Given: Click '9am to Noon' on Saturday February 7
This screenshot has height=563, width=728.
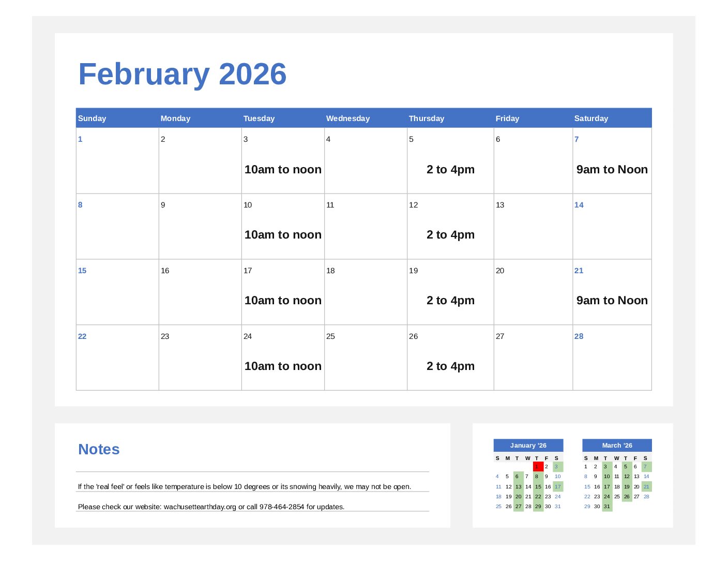Looking at the screenshot, I should 612,170.
